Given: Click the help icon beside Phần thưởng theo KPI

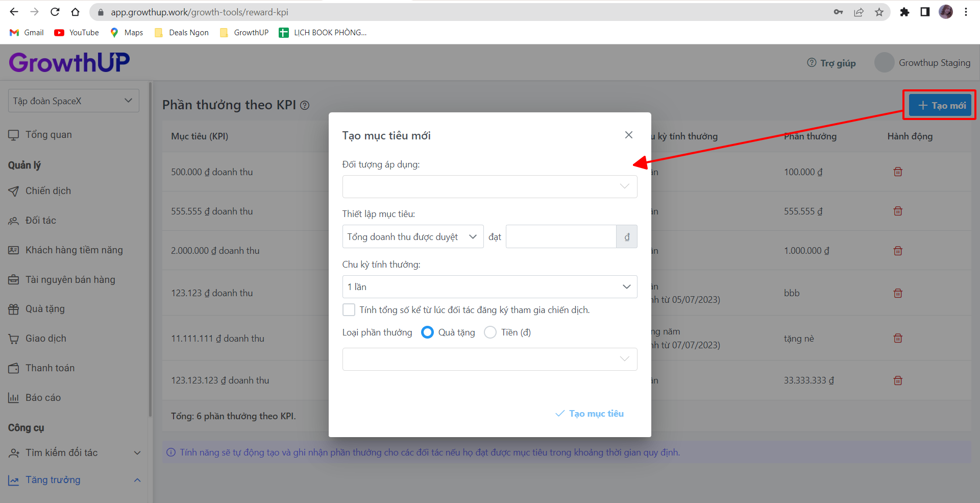Looking at the screenshot, I should [x=305, y=105].
